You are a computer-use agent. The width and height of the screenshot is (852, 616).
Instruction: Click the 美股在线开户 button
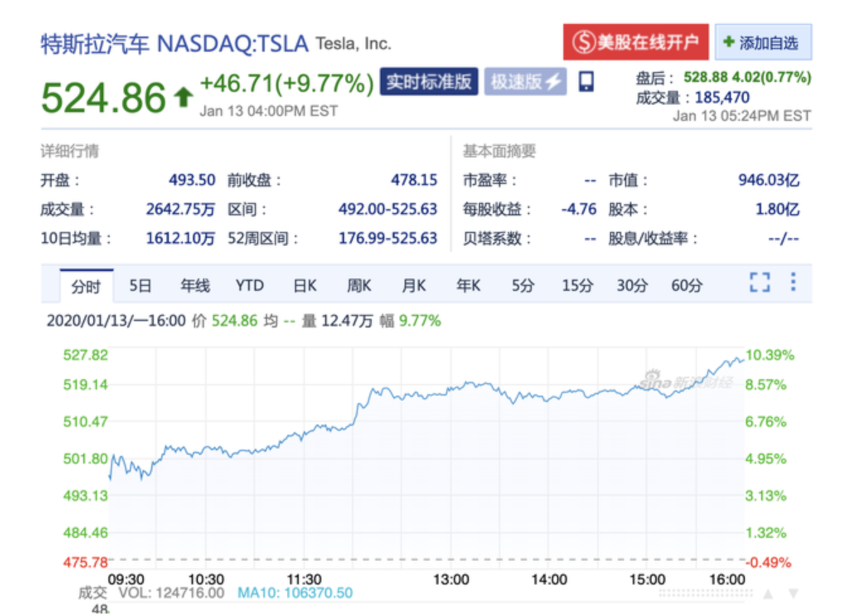click(635, 42)
